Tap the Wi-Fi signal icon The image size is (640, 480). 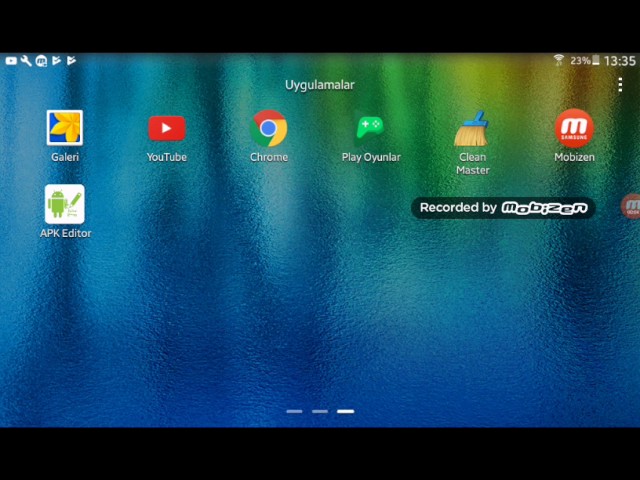(x=559, y=60)
